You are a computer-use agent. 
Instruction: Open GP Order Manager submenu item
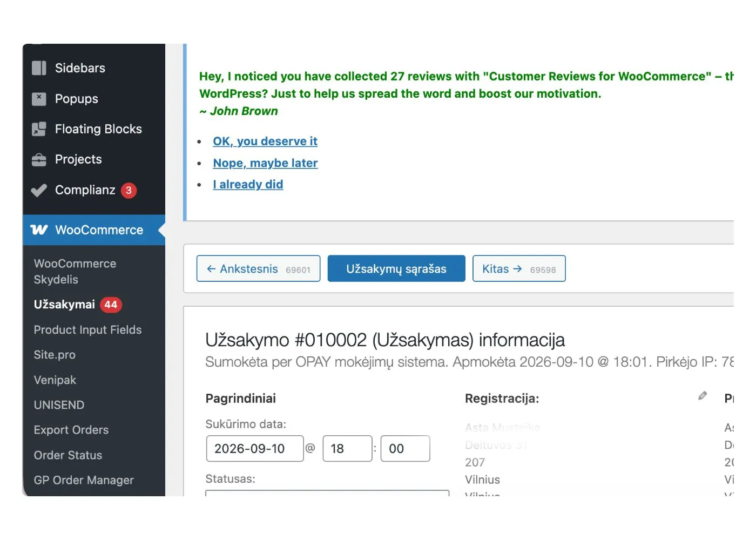(x=84, y=480)
